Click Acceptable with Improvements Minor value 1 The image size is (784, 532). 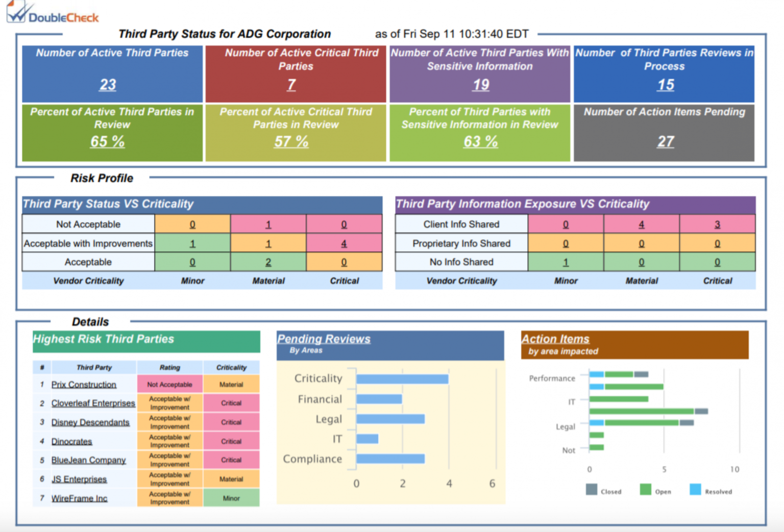tap(192, 244)
